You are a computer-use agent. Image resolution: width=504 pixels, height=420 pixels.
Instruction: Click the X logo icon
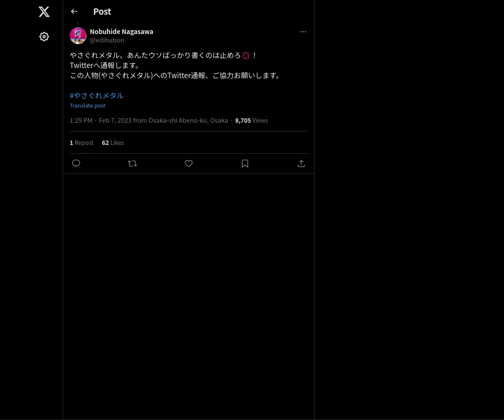(44, 12)
